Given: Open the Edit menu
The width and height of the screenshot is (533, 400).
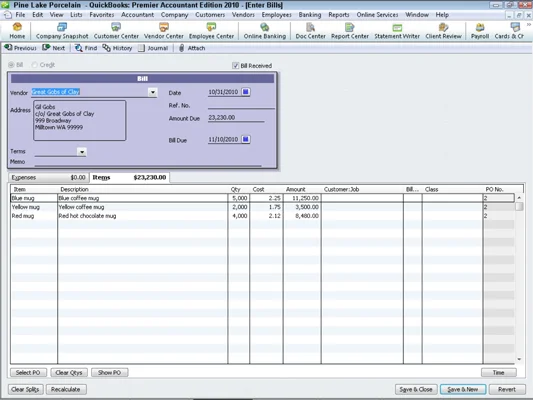Looking at the screenshot, I should click(x=38, y=15).
